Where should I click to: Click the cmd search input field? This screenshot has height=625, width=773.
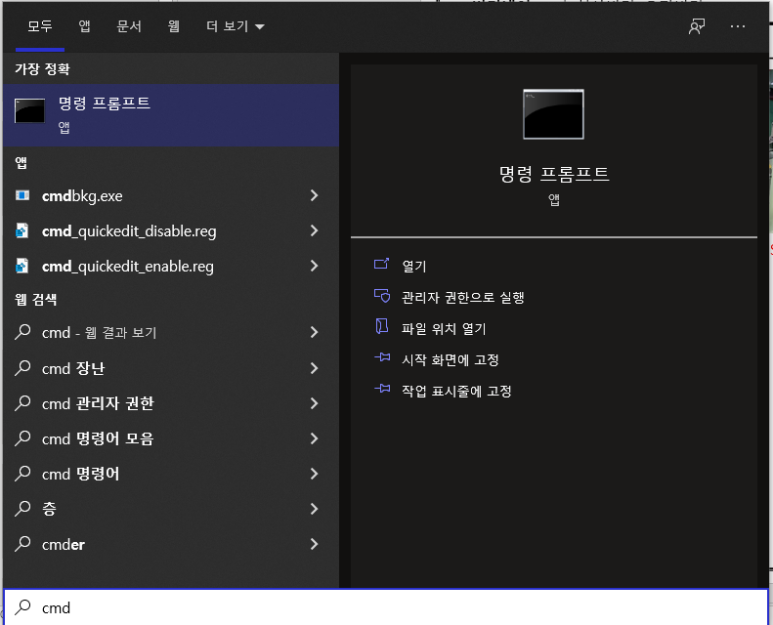click(386, 607)
